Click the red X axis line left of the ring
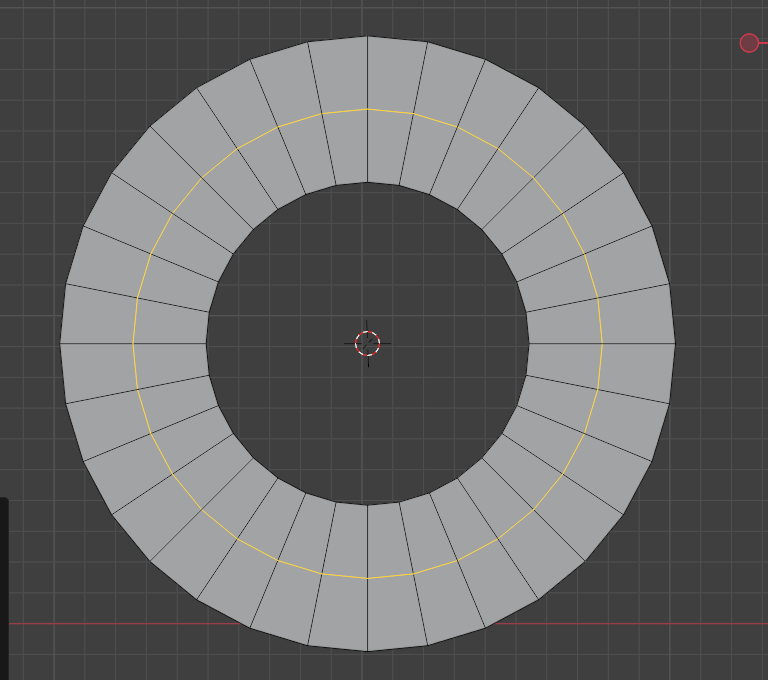 pos(125,624)
